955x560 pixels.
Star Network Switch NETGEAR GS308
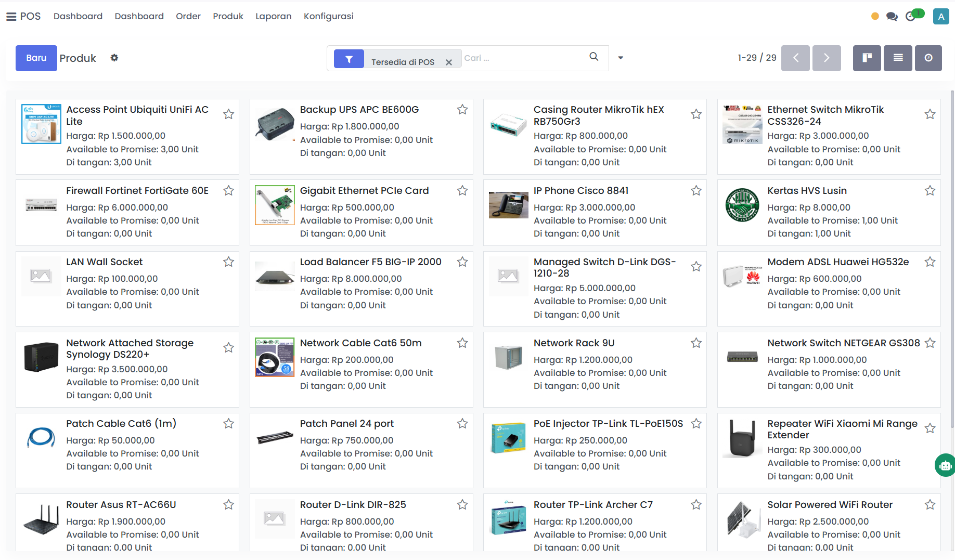(x=930, y=343)
